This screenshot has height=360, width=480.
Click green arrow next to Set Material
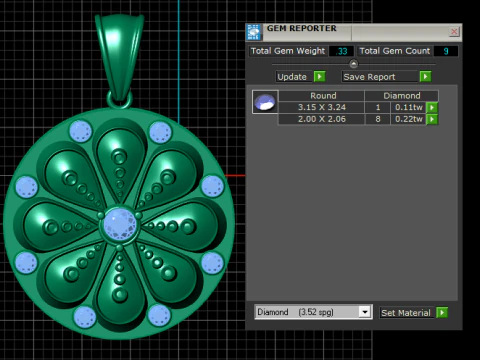coord(442,313)
